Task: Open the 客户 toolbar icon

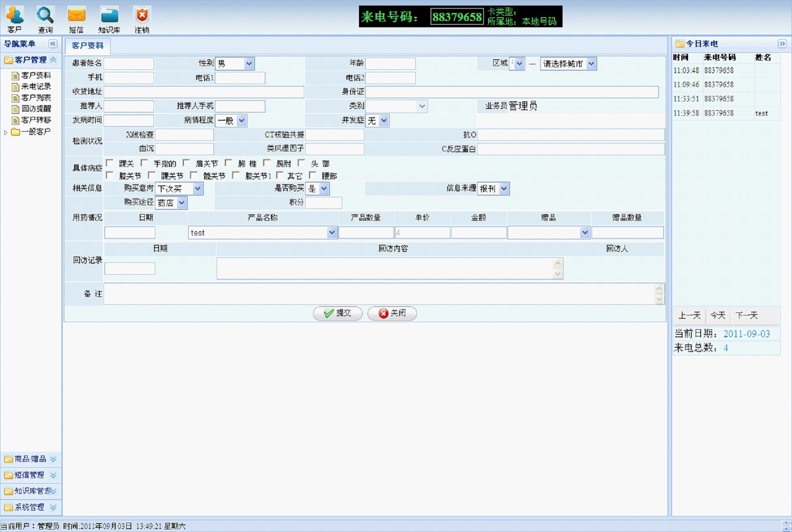Action: [15, 19]
